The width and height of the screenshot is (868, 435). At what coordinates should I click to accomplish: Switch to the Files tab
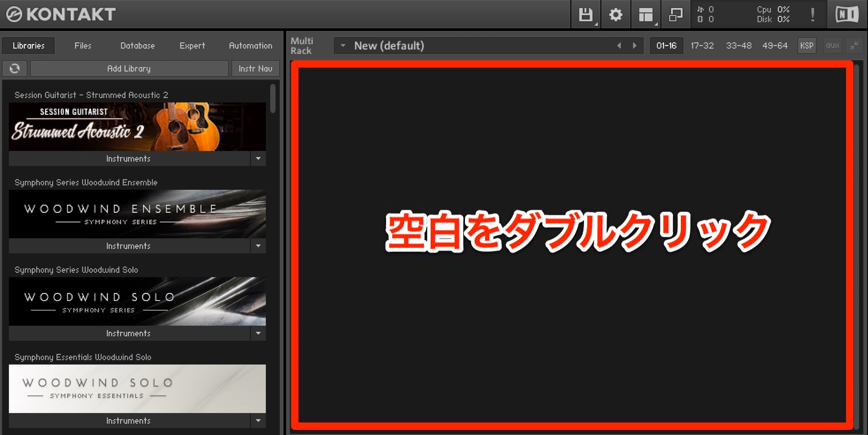pos(83,46)
